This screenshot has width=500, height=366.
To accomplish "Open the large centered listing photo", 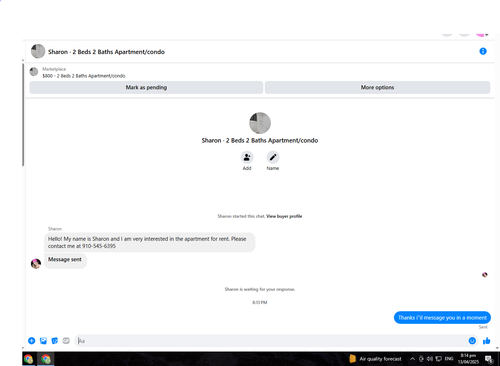I will click(x=260, y=123).
